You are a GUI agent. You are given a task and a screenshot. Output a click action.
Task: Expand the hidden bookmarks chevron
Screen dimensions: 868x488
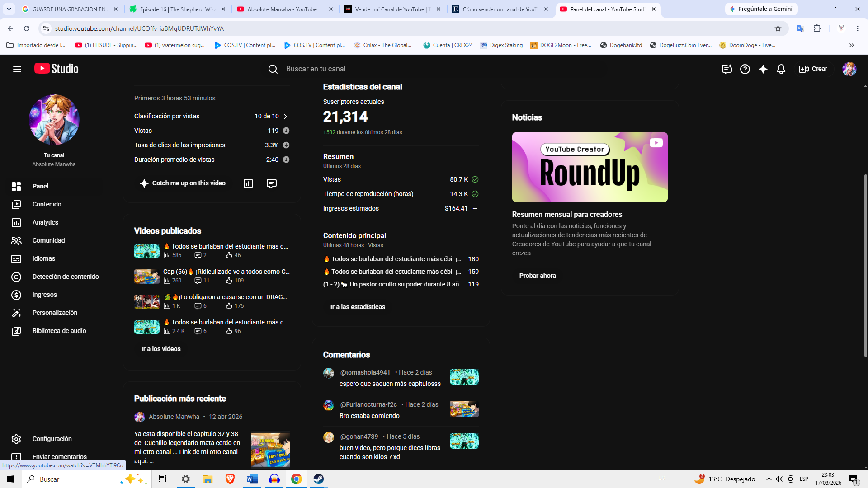[x=852, y=45]
